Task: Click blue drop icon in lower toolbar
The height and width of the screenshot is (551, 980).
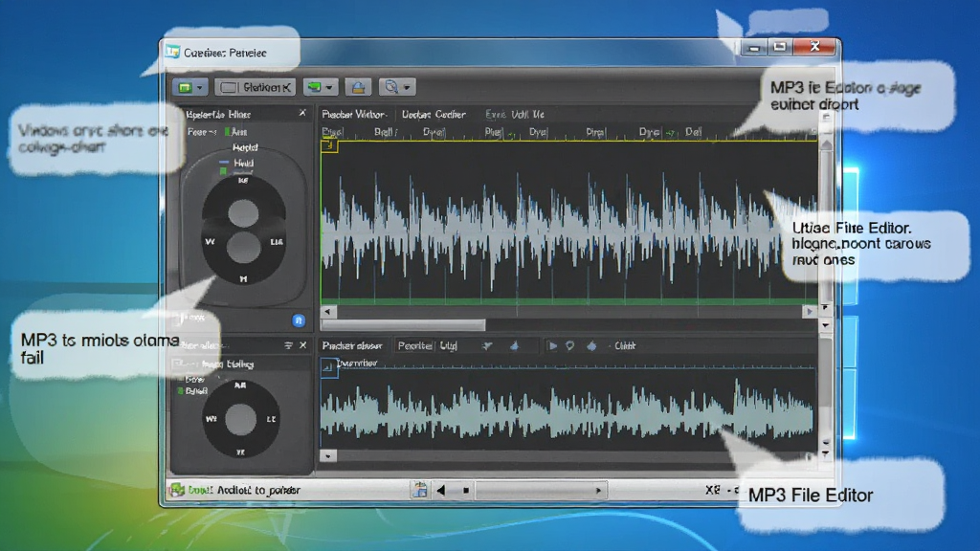Action: 591,345
